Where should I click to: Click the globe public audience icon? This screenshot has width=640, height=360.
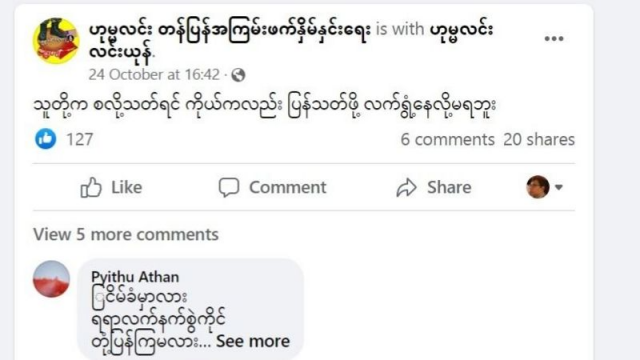(x=238, y=75)
